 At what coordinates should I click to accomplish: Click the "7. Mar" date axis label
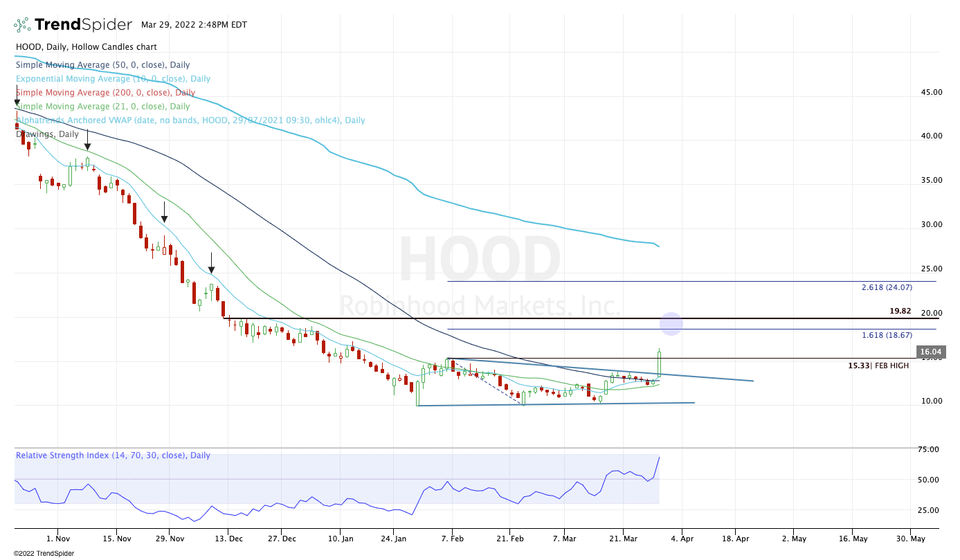pyautogui.click(x=565, y=539)
